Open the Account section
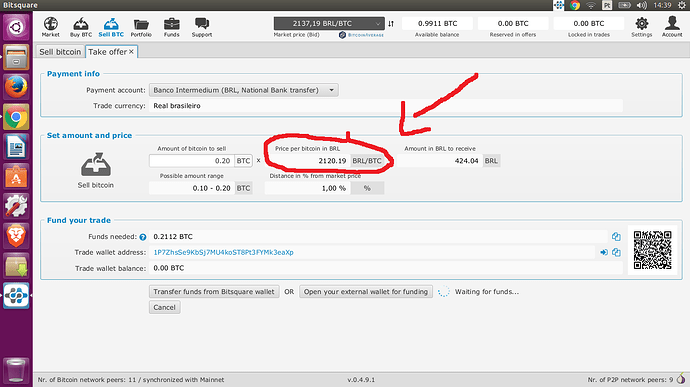 coord(672,27)
